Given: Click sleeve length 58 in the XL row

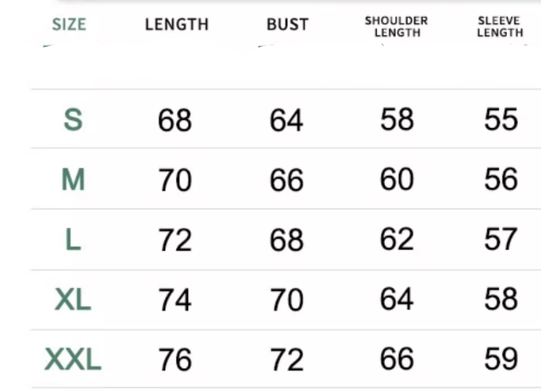Looking at the screenshot, I should click(x=501, y=299).
